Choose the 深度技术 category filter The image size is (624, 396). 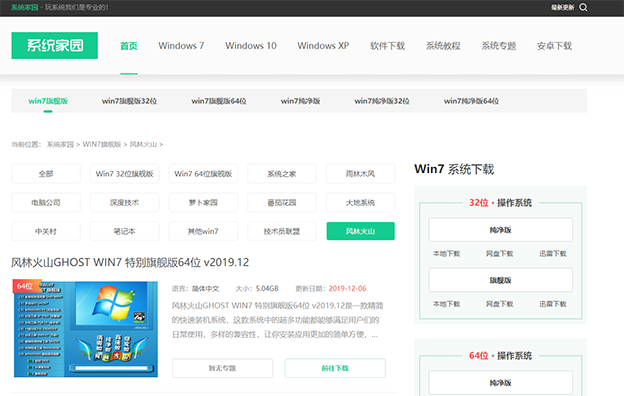click(125, 202)
